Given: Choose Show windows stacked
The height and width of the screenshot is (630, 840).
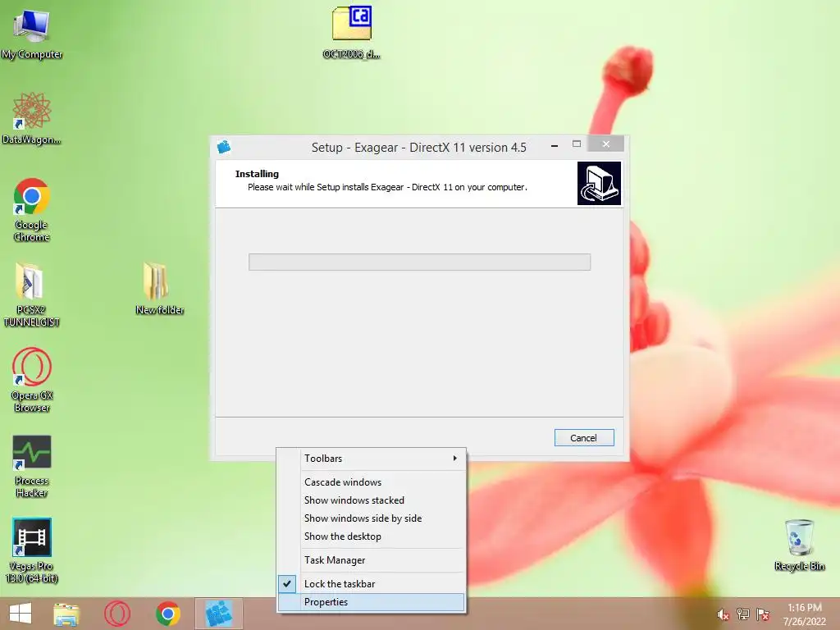Looking at the screenshot, I should pos(372,500).
